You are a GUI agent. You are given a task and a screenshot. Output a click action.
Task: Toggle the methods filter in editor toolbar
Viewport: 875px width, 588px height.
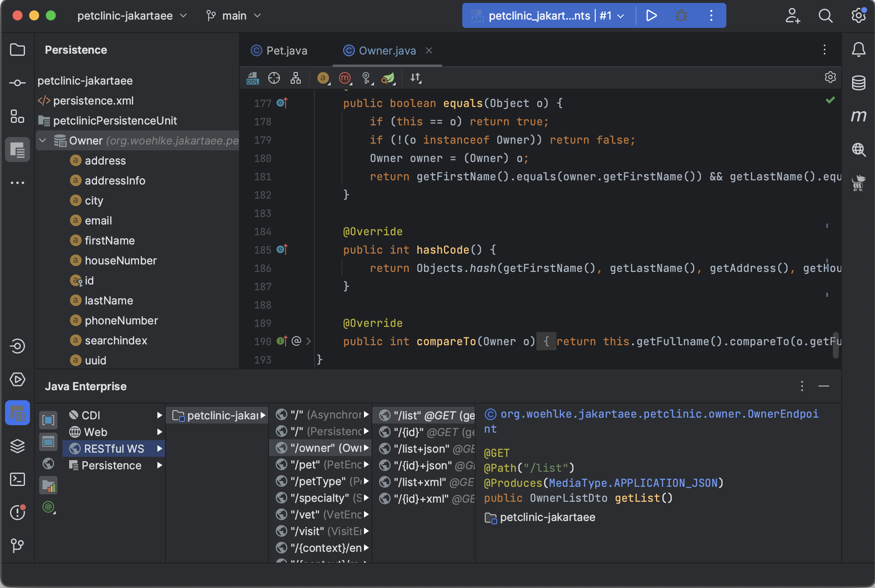[344, 78]
